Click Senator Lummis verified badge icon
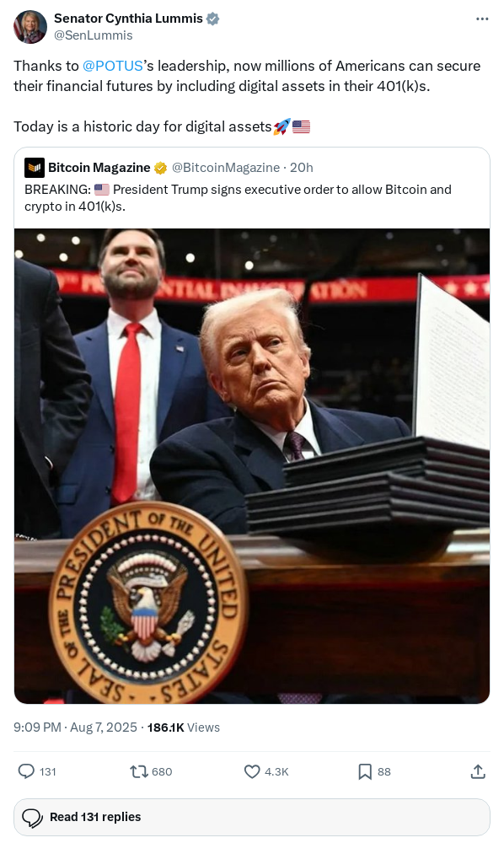The image size is (504, 843). coord(212,19)
